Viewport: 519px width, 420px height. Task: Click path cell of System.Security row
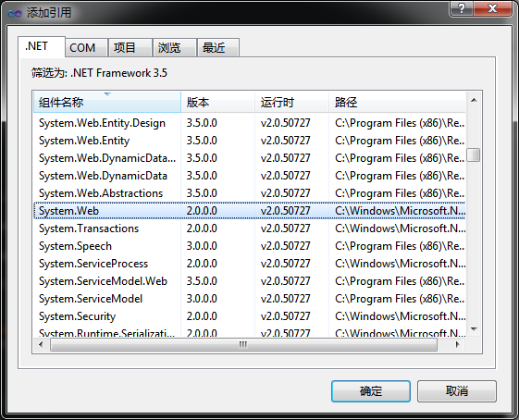401,316
